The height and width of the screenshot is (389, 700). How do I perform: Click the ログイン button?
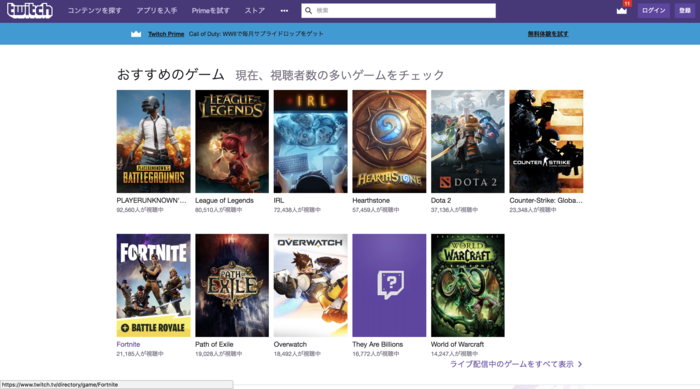(654, 10)
